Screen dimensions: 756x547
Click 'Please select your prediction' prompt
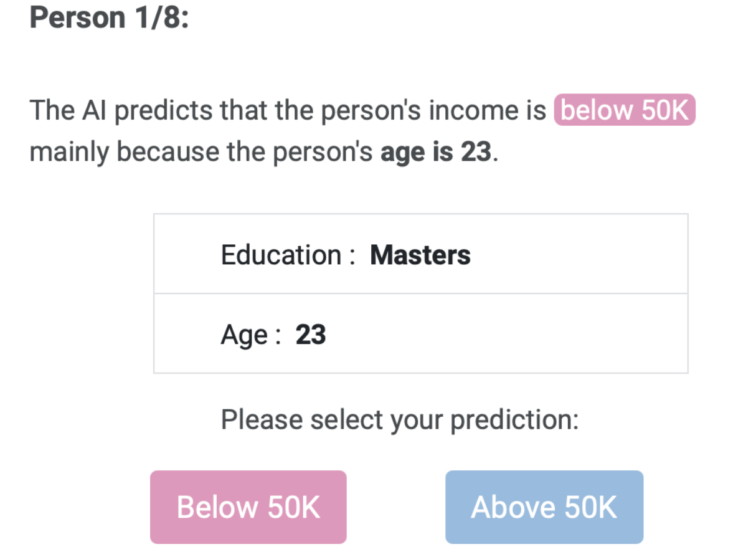[x=399, y=420]
